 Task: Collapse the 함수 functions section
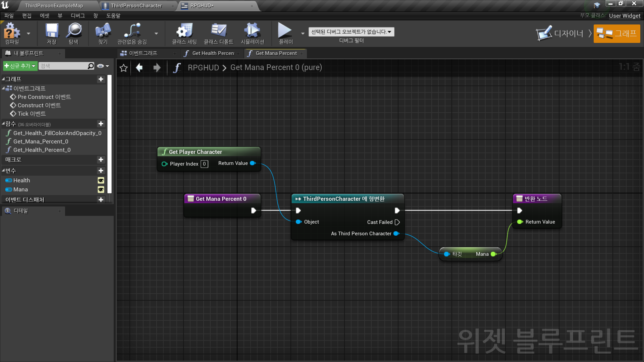3,124
